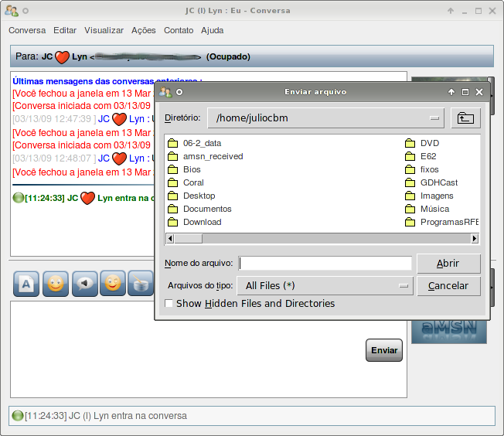Image resolution: width=504 pixels, height=436 pixels.
Task: Click the shade arrow in Enviar arquivo title bar
Action: pos(451,92)
